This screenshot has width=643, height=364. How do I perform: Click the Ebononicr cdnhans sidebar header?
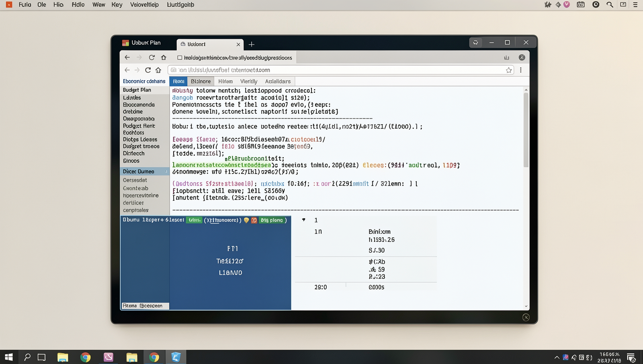pyautogui.click(x=144, y=81)
